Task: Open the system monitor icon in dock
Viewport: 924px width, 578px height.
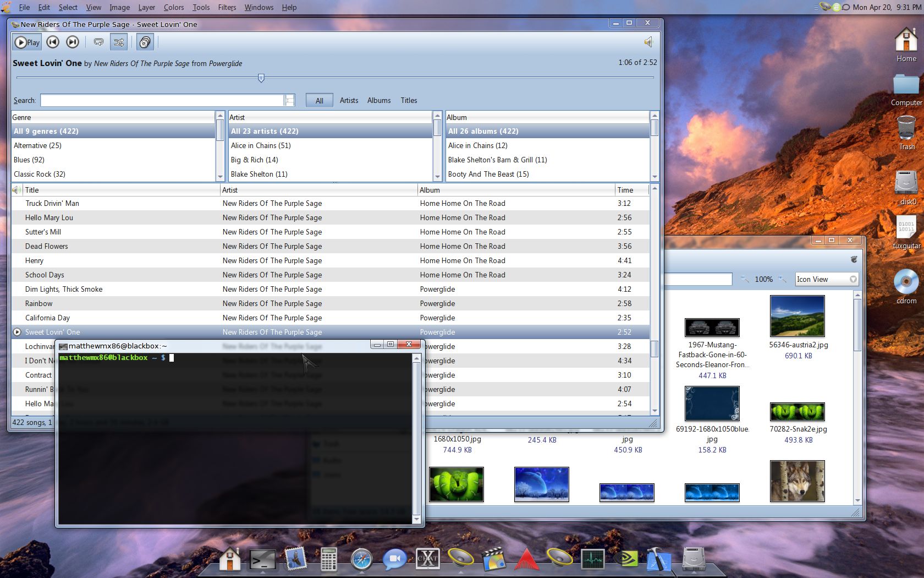Action: click(x=592, y=560)
